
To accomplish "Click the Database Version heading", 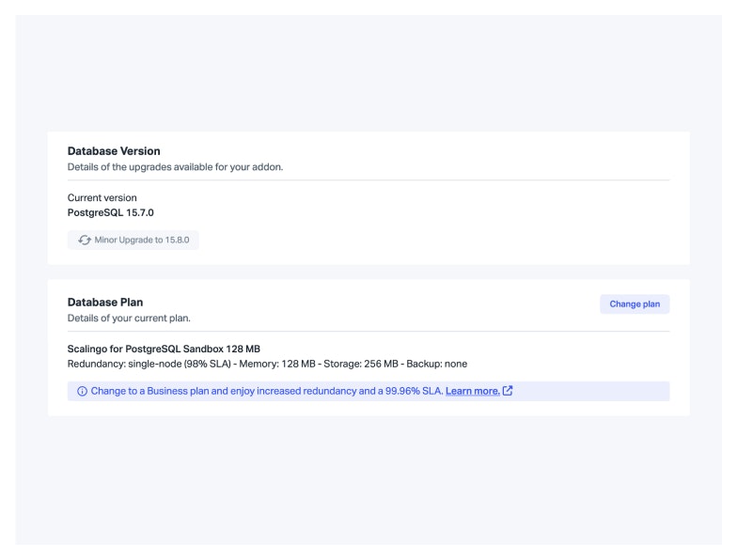I will (114, 151).
